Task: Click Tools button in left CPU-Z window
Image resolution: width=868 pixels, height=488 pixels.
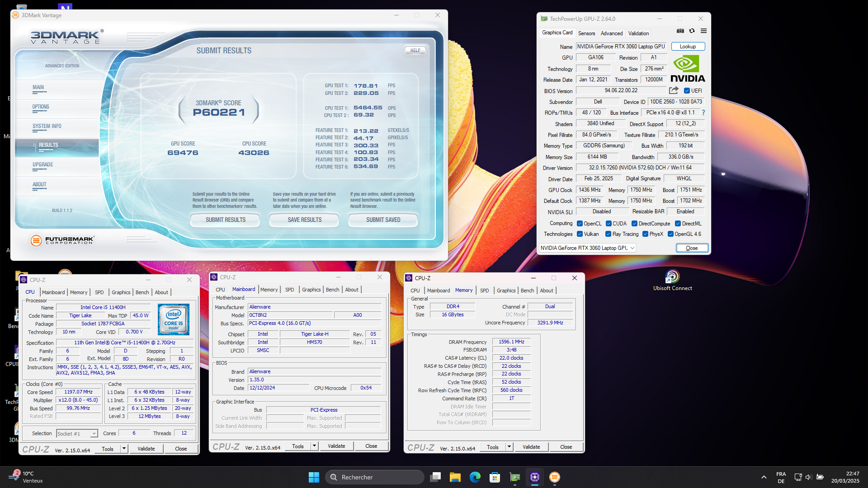Action: tap(108, 449)
